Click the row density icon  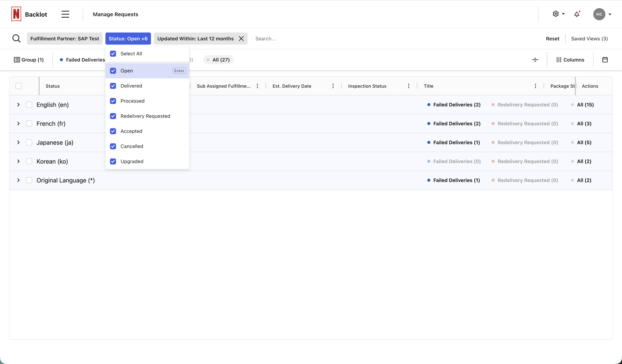(x=535, y=59)
